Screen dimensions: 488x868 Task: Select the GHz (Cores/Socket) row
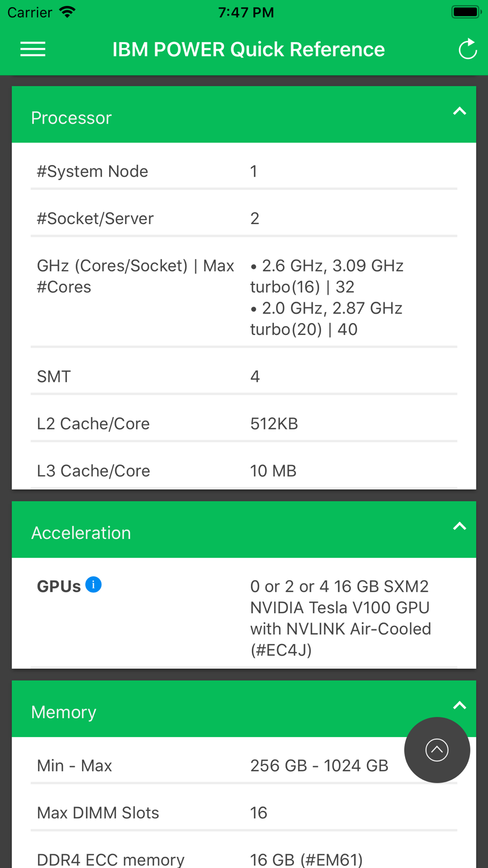(x=244, y=297)
